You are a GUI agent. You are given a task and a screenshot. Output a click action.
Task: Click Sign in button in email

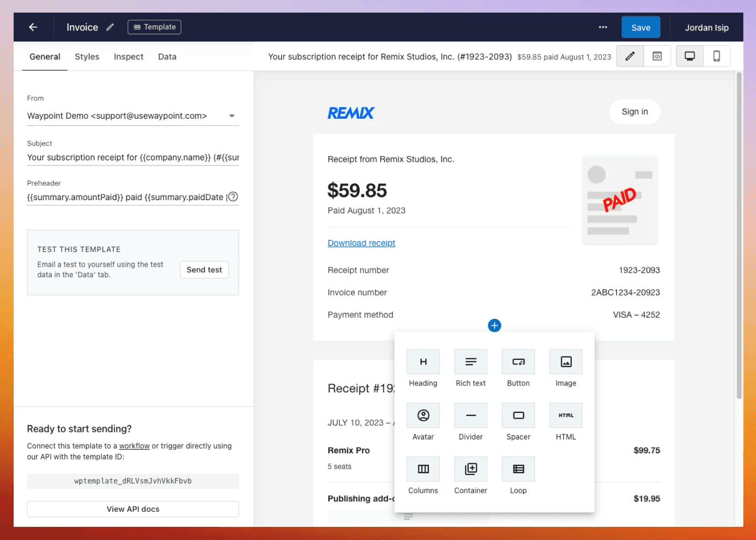[x=635, y=112]
